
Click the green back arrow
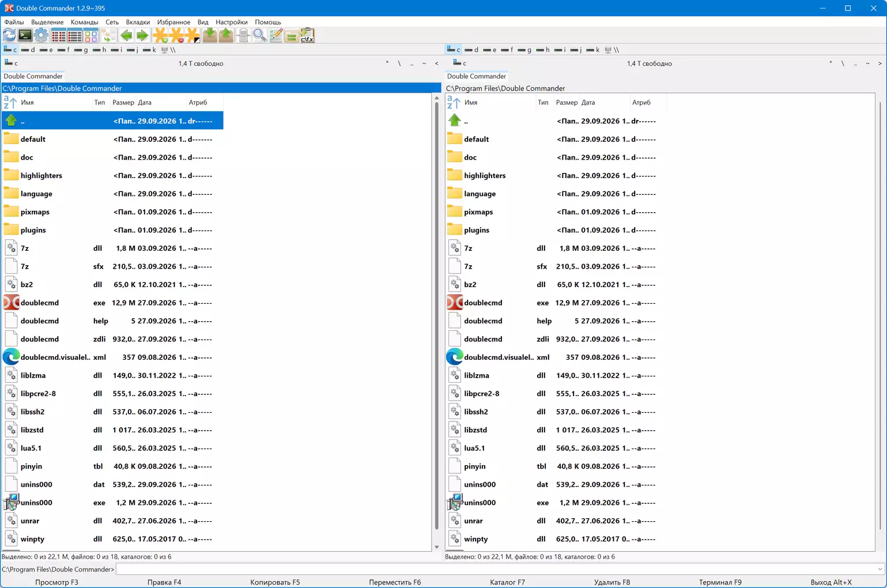pyautogui.click(x=126, y=36)
